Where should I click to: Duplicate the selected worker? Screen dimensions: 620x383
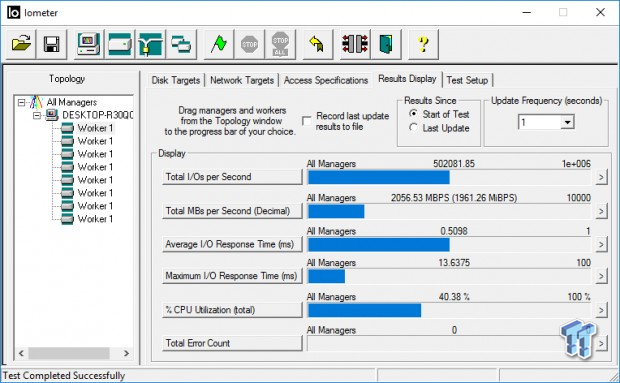tap(181, 44)
